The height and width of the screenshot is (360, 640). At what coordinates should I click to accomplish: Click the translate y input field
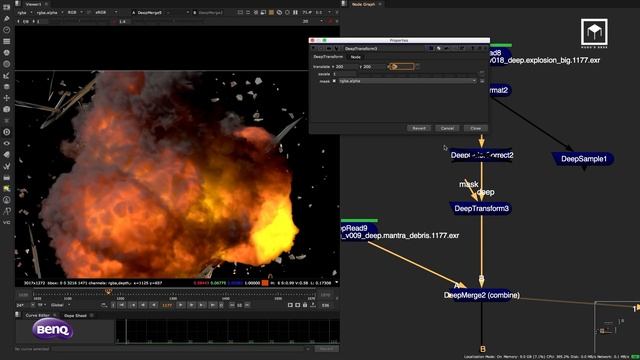pyautogui.click(x=373, y=67)
